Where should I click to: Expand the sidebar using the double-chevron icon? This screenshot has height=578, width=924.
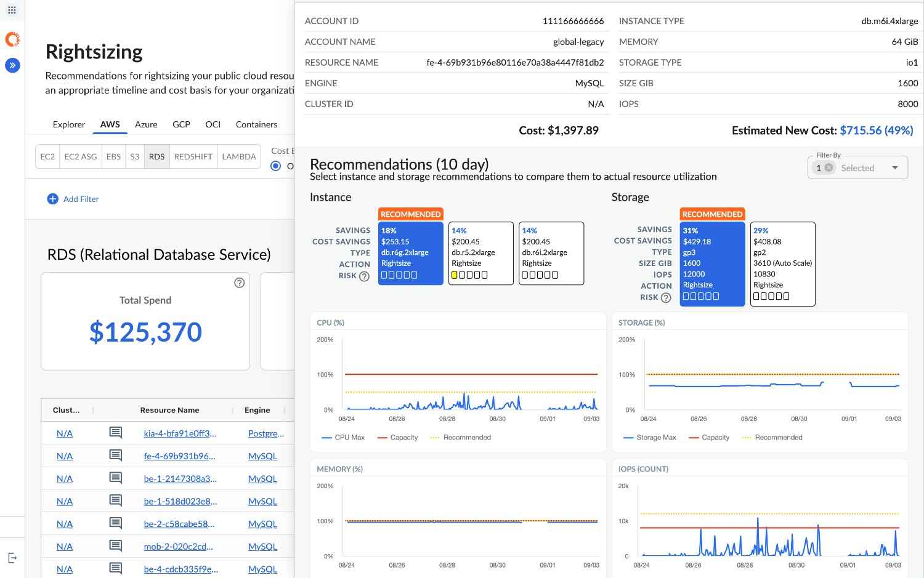click(x=12, y=65)
